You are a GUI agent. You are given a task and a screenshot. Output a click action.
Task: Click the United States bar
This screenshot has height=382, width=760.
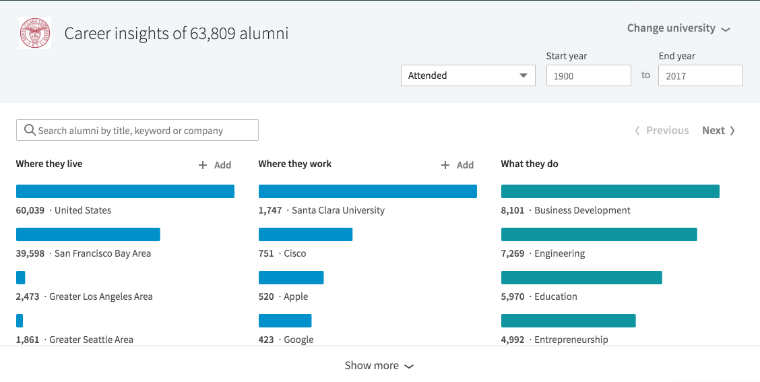click(x=125, y=191)
